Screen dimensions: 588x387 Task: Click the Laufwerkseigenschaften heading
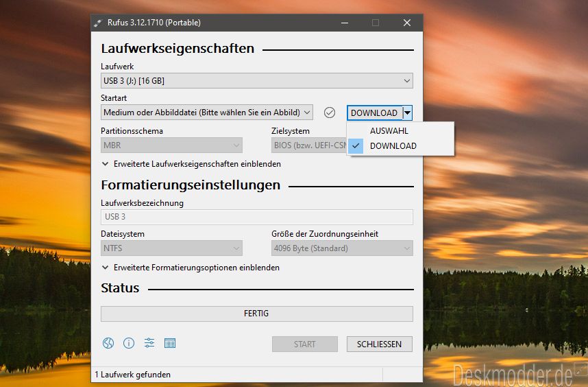pyautogui.click(x=177, y=49)
